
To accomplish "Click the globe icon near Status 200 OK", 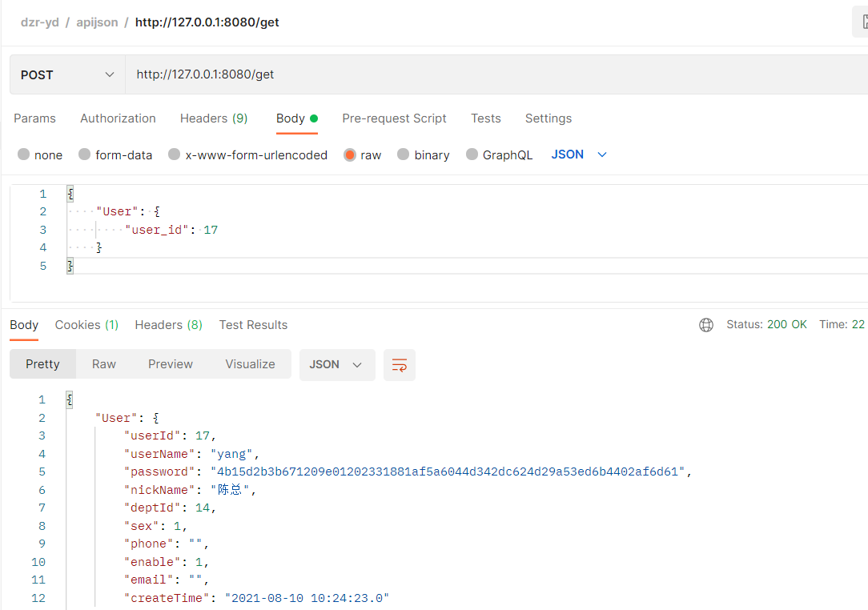I will (705, 324).
